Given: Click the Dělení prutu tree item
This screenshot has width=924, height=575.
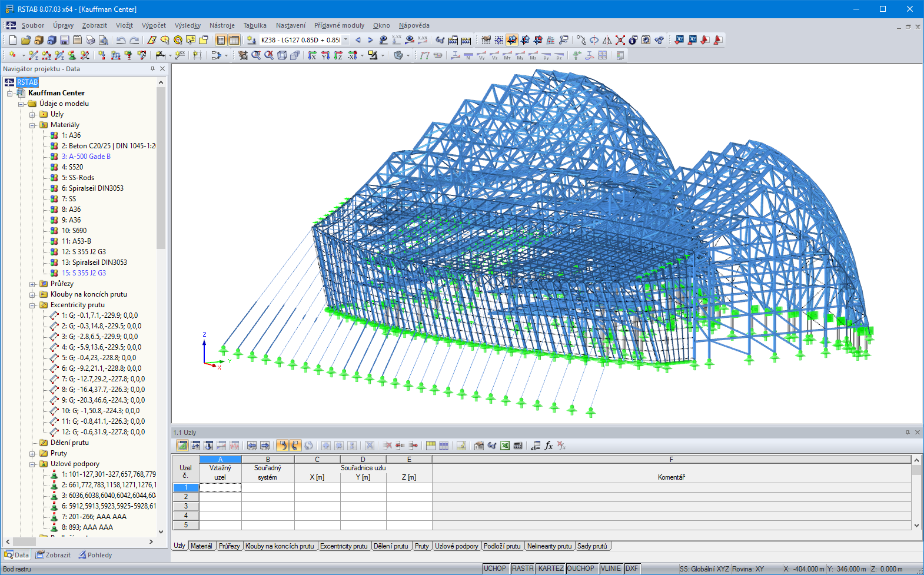Looking at the screenshot, I should click(x=69, y=443).
